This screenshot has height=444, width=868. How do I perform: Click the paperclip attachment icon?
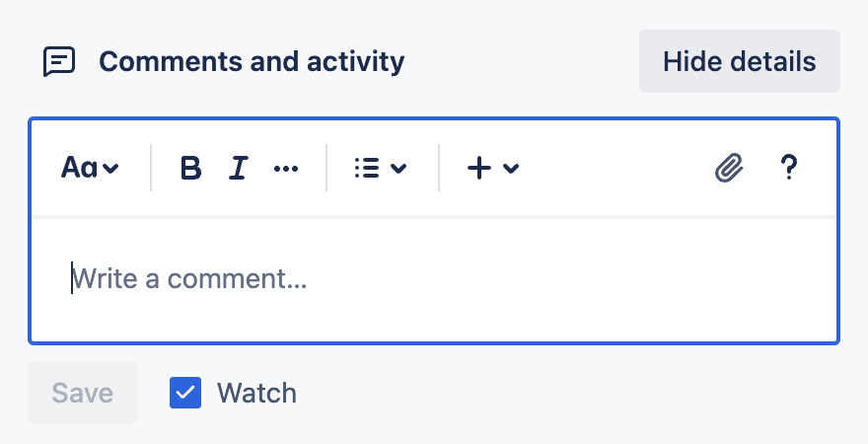[x=729, y=168]
